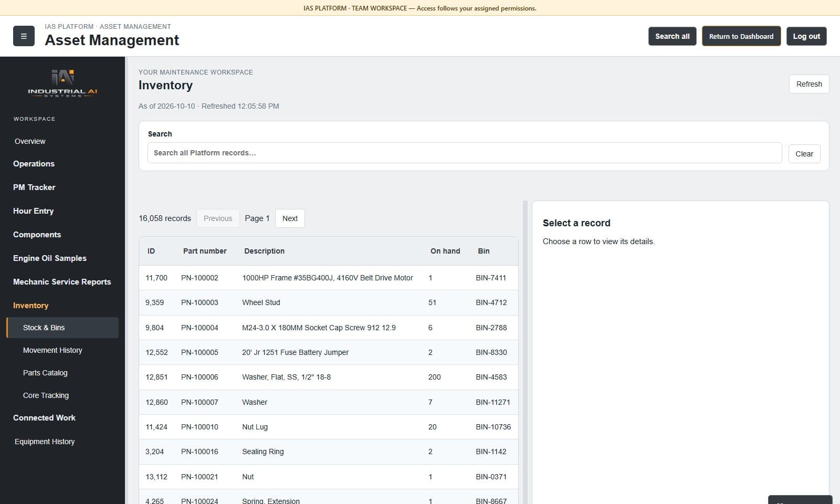Open PM Tracker section
This screenshot has height=504, width=840.
click(x=34, y=187)
